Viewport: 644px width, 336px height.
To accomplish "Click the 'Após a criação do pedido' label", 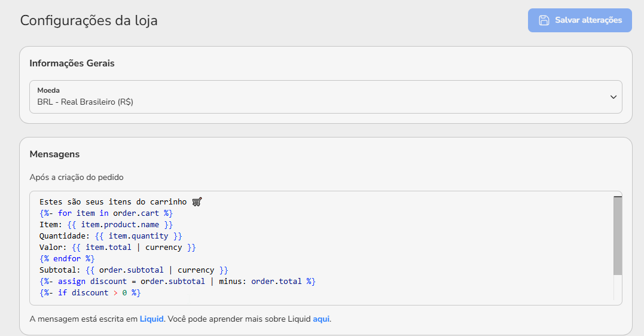I will 77,177.
